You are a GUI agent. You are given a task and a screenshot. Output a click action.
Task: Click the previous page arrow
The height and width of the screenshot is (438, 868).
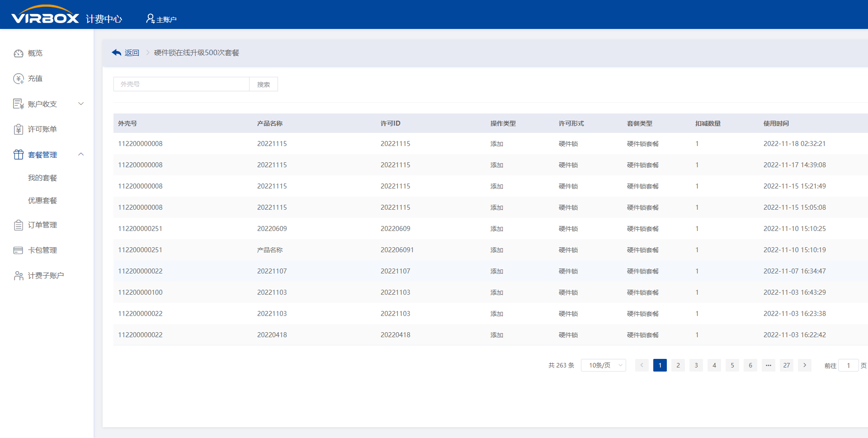pyautogui.click(x=642, y=365)
